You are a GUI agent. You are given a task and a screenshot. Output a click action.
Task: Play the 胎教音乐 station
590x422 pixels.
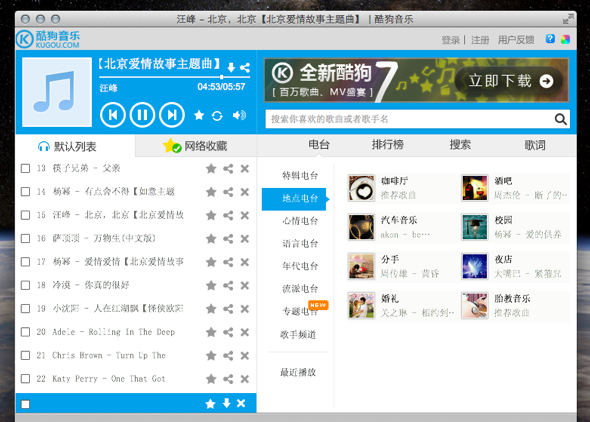474,305
